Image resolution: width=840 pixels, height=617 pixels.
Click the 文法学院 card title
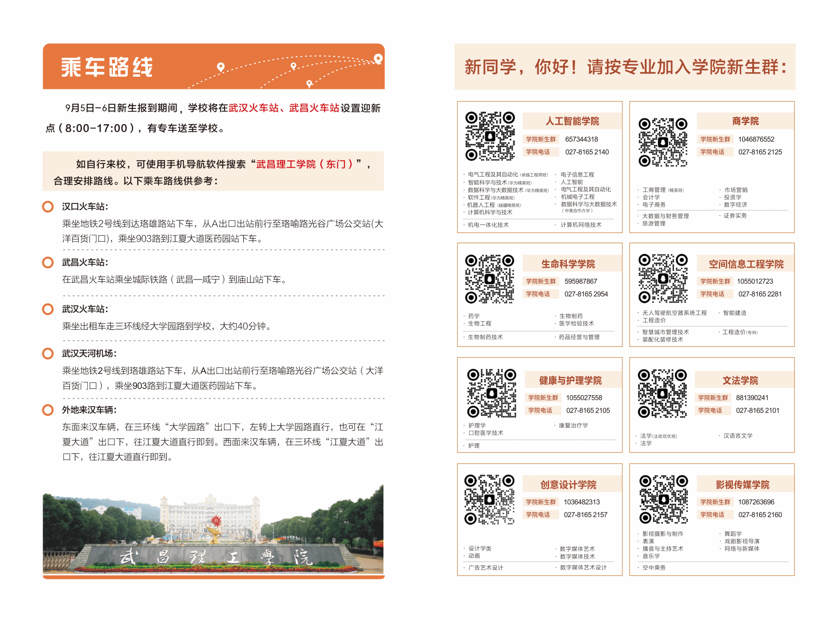pos(740,380)
